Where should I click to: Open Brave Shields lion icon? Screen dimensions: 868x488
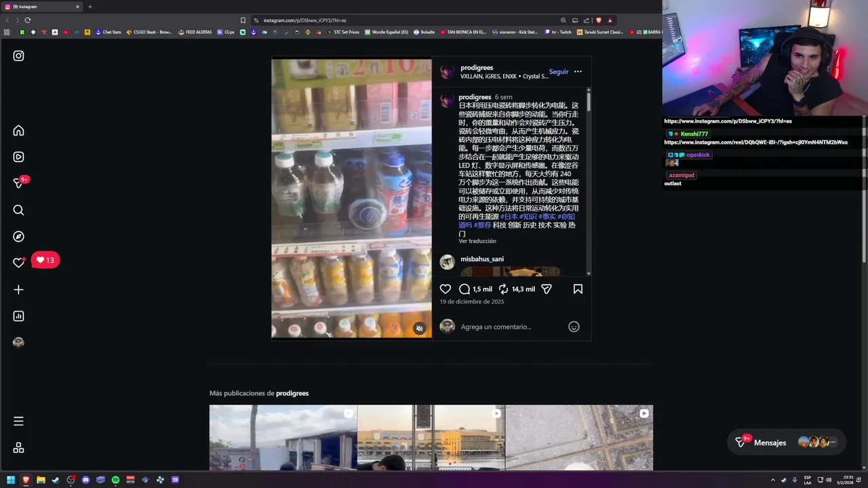click(598, 20)
